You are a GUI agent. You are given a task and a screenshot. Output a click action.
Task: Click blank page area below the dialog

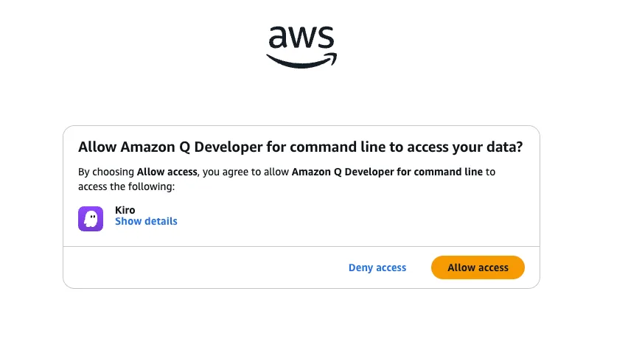click(301, 328)
